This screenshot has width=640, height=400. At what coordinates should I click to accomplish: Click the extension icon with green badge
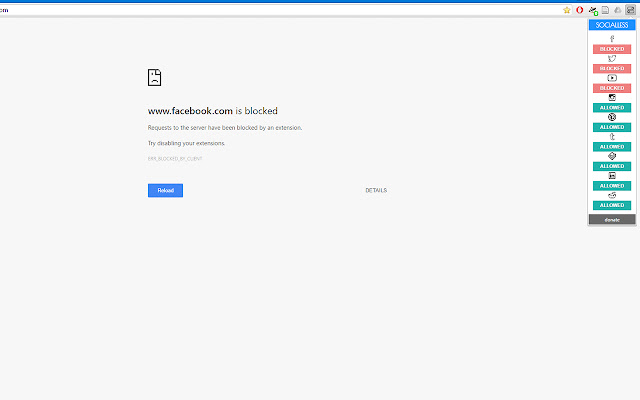(x=593, y=11)
